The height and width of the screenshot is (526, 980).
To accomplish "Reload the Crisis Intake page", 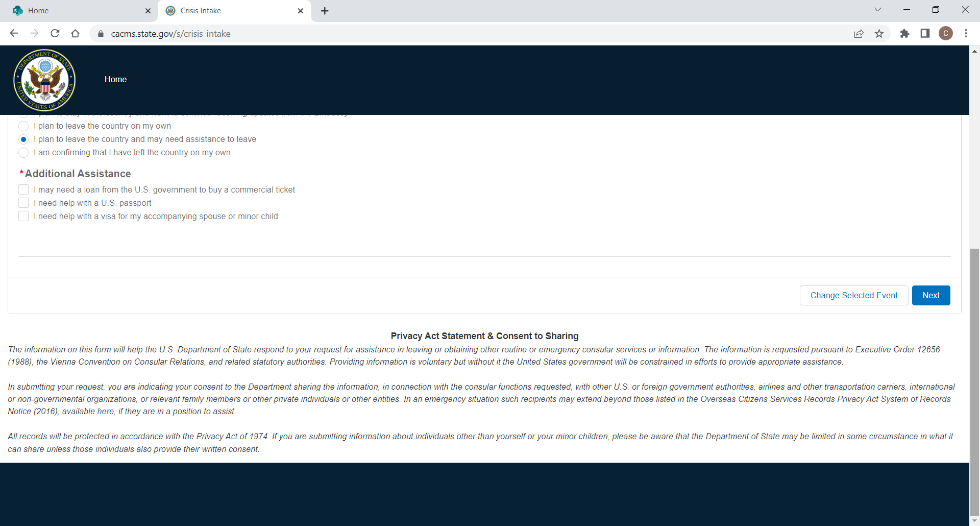I will pyautogui.click(x=55, y=33).
